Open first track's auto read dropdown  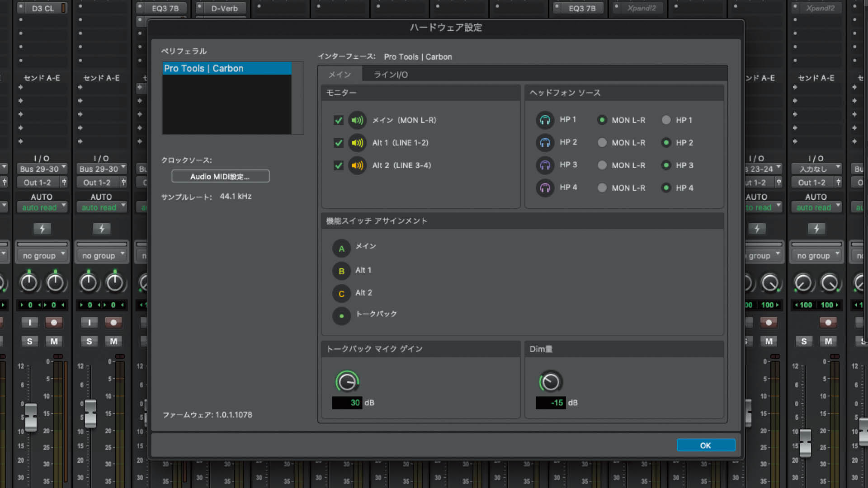[42, 207]
